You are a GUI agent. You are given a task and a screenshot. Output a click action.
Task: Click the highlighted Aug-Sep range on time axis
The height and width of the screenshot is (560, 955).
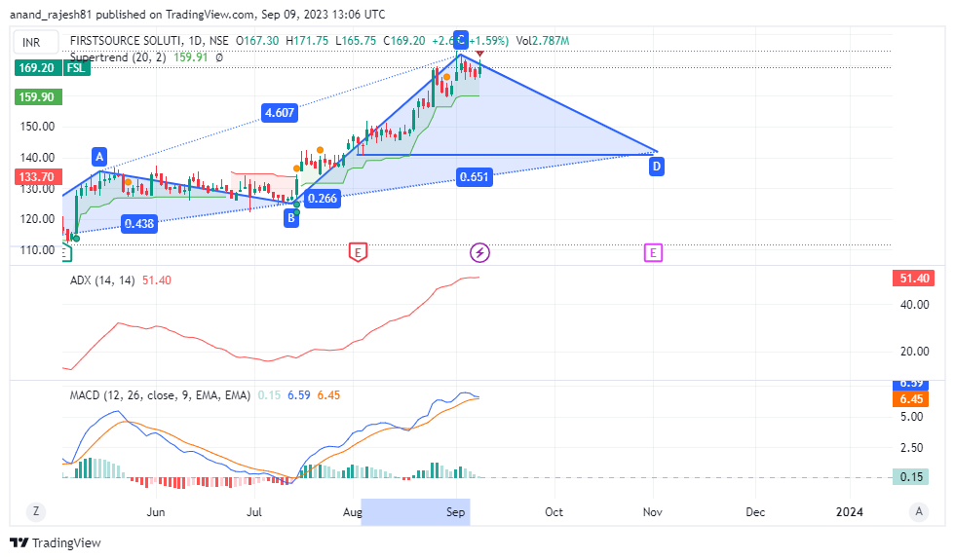tap(415, 511)
